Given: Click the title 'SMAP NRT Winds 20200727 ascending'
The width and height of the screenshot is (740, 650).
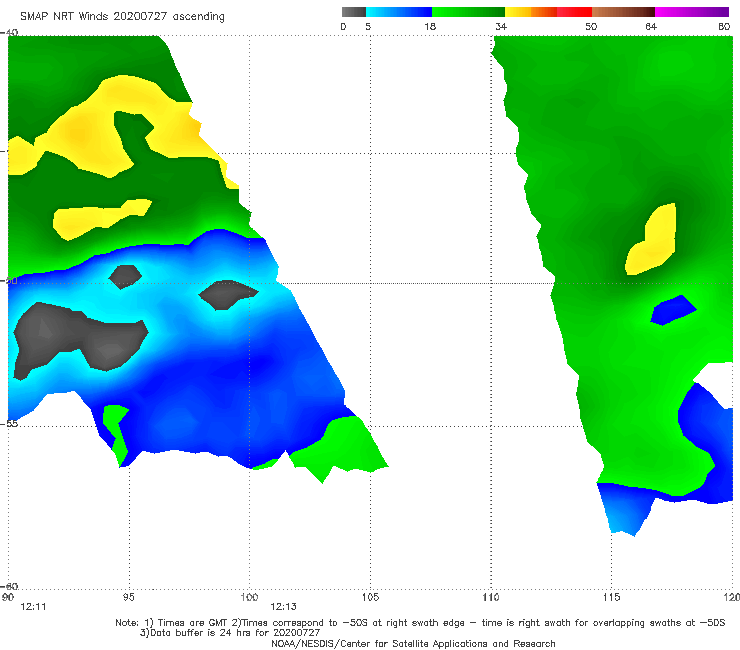Looking at the screenshot, I should tap(122, 17).
